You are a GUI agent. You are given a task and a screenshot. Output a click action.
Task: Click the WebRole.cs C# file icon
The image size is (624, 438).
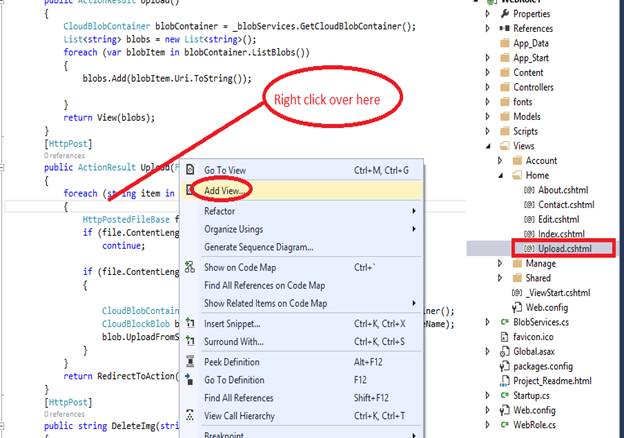click(x=505, y=425)
